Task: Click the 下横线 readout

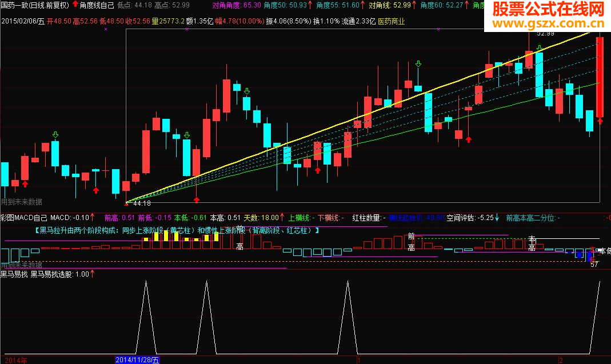Action: pos(331,218)
